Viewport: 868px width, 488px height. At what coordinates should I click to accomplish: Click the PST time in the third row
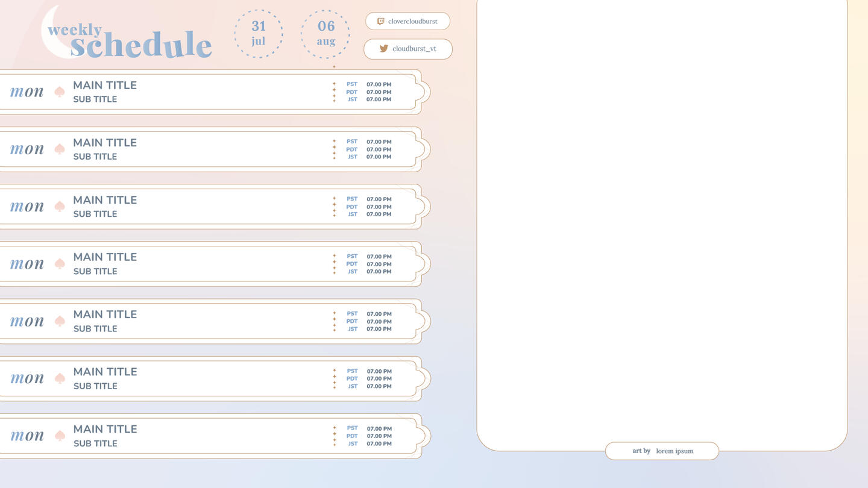[379, 199]
